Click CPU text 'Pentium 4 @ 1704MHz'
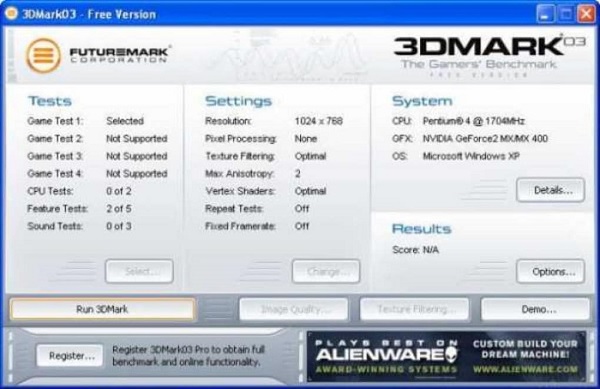This screenshot has height=389, width=600. [x=474, y=121]
